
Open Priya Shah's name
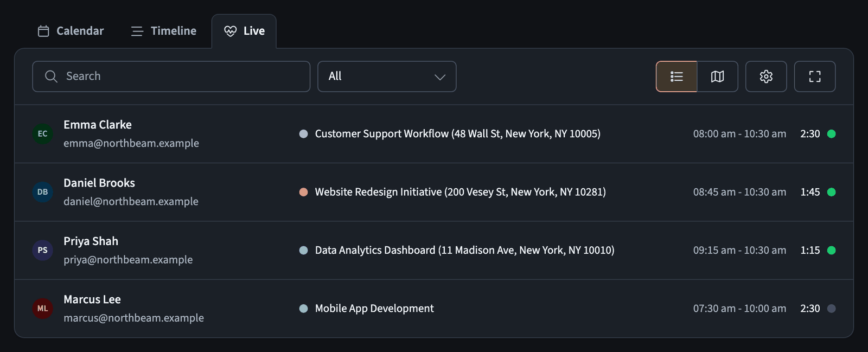91,241
